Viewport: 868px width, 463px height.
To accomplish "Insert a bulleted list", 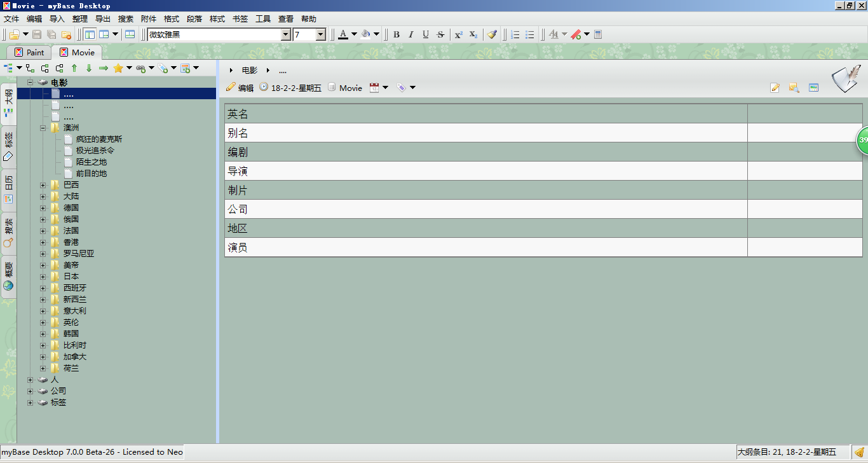I will pos(530,34).
